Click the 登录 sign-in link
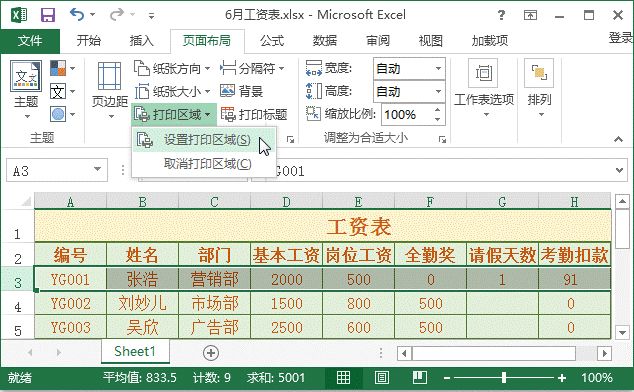This screenshot has height=392, width=634. pyautogui.click(x=621, y=38)
